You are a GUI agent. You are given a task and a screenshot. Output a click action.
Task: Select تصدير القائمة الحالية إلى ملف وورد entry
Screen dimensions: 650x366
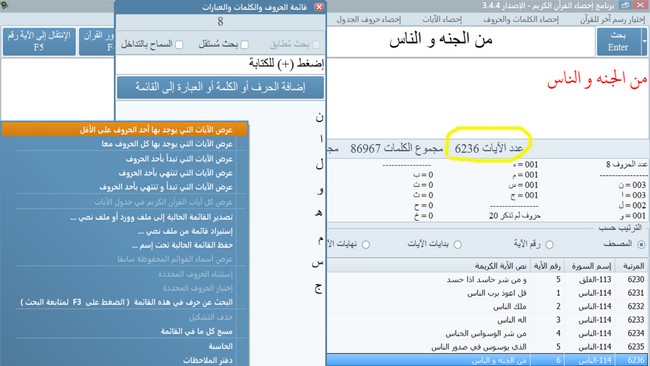tap(151, 217)
